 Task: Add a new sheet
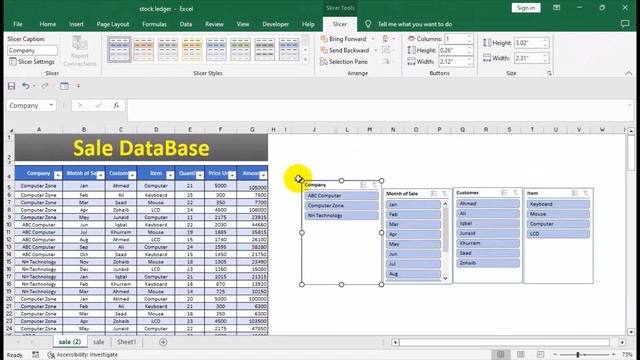[163, 342]
